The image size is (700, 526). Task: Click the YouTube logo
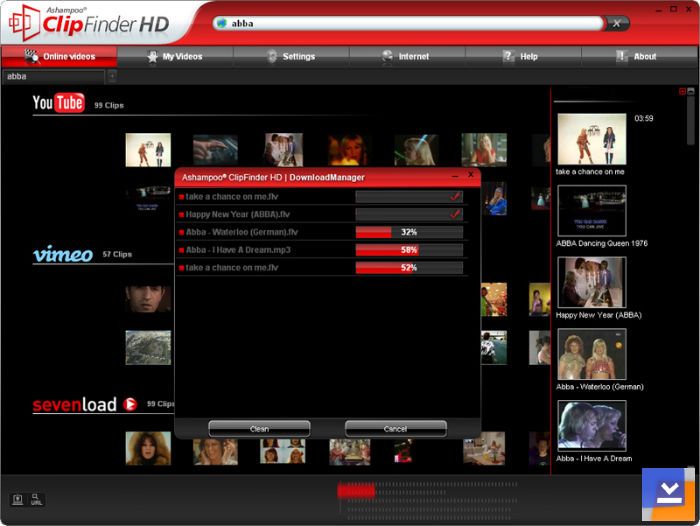58,103
